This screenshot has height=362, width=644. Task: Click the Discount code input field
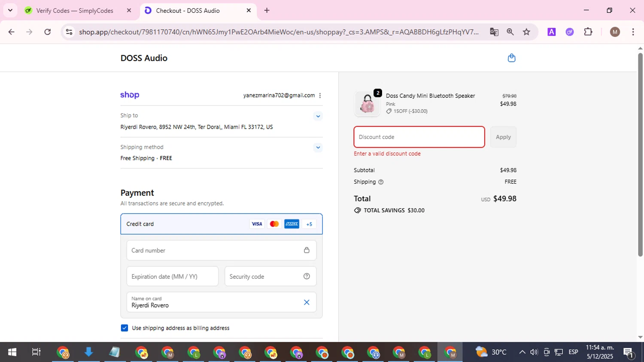coord(419,137)
